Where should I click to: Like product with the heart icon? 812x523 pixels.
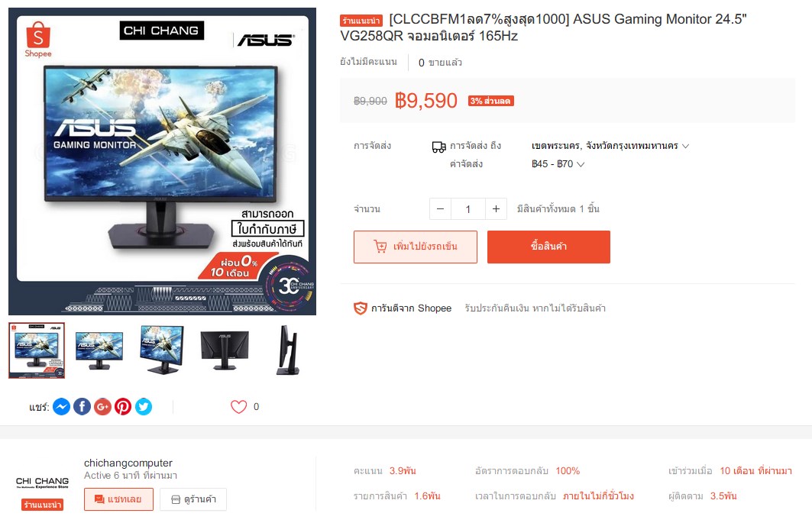[x=239, y=406]
